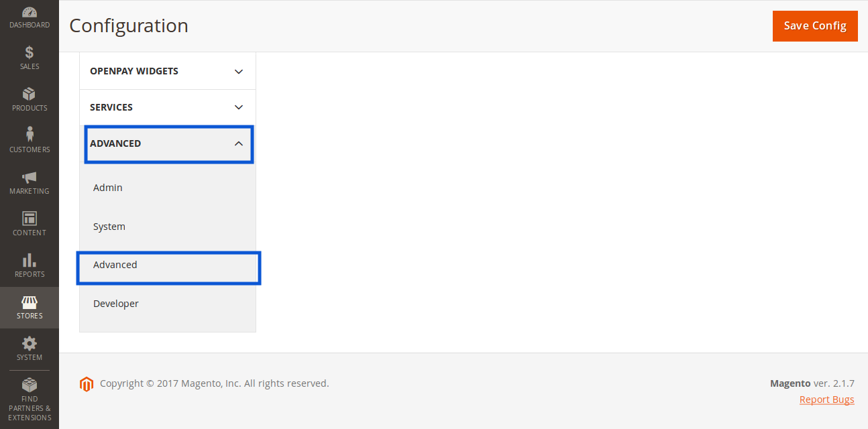
Task: Open the Dashboard icon in sidebar
Action: click(30, 12)
